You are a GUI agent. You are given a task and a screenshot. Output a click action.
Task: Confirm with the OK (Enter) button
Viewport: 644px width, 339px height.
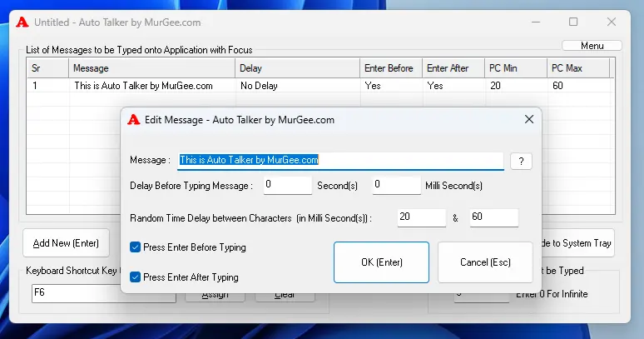pos(381,262)
